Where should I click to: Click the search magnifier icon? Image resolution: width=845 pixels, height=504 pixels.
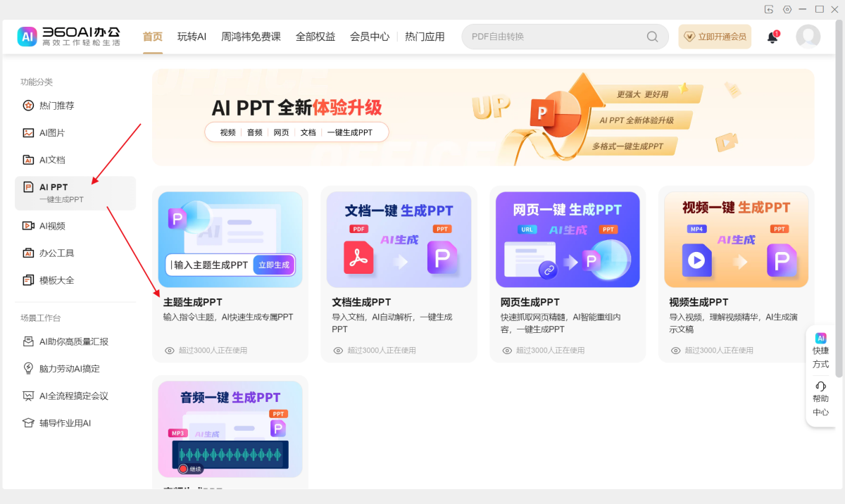pyautogui.click(x=653, y=37)
